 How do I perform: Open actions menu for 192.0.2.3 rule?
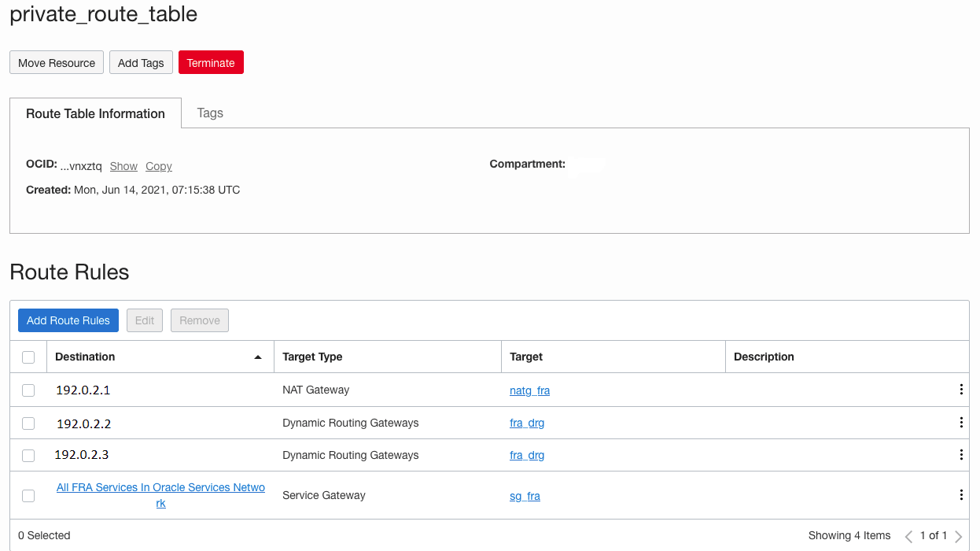tap(960, 455)
